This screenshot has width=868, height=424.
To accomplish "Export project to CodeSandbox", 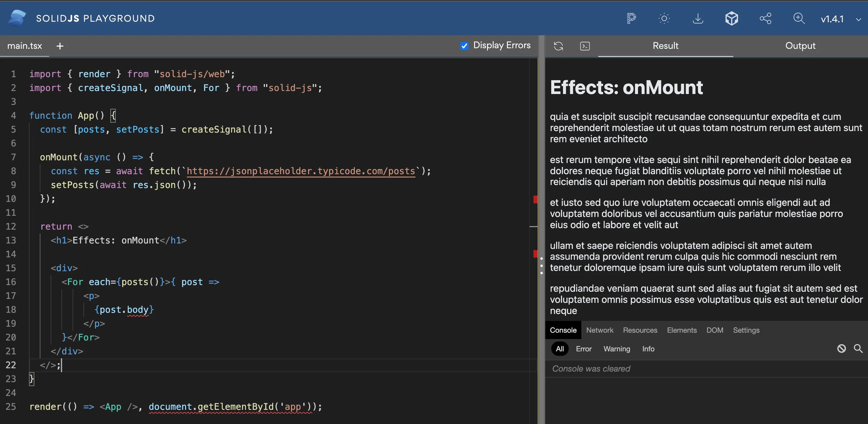I will 731,18.
